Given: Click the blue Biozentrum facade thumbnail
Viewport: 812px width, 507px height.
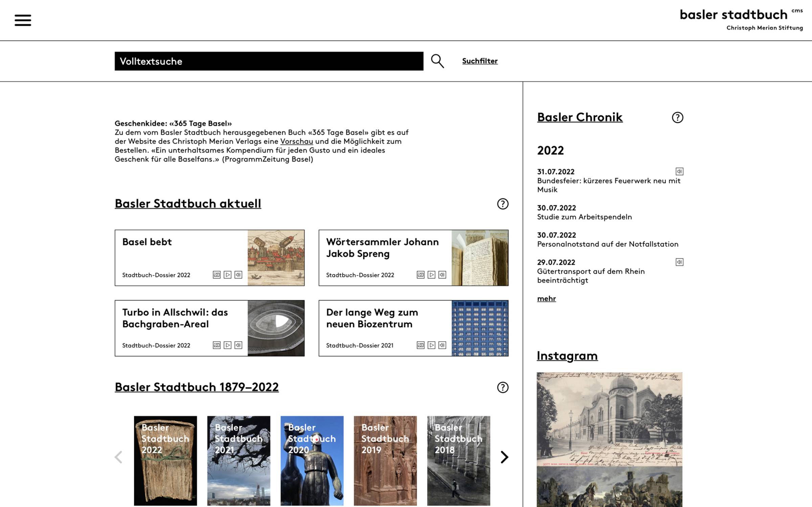Looking at the screenshot, I should coord(480,328).
